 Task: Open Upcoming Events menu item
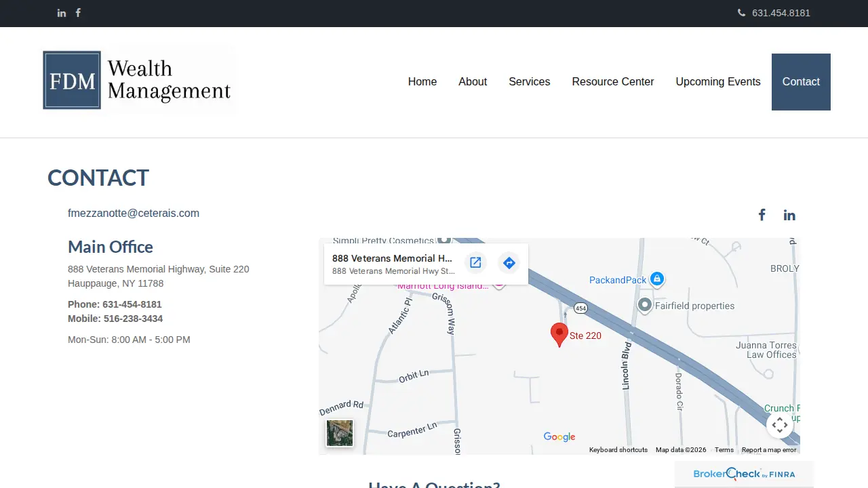click(718, 82)
